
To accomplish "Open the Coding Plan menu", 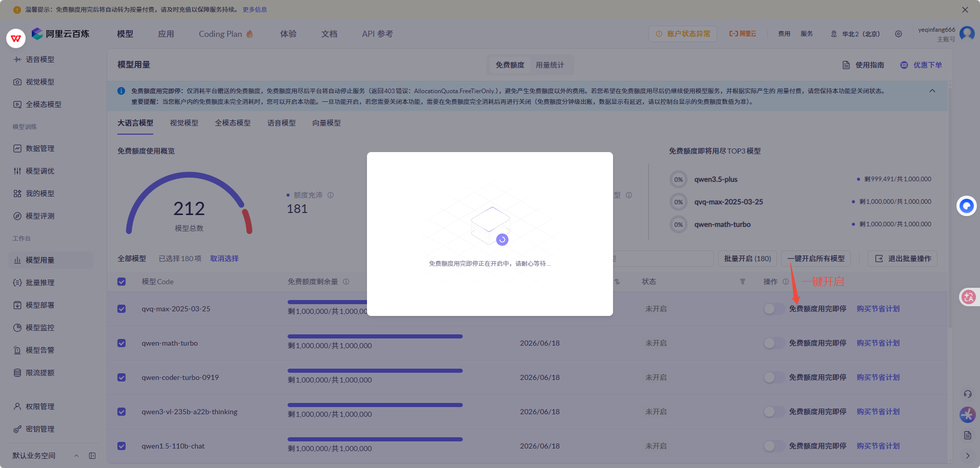I will (226, 34).
